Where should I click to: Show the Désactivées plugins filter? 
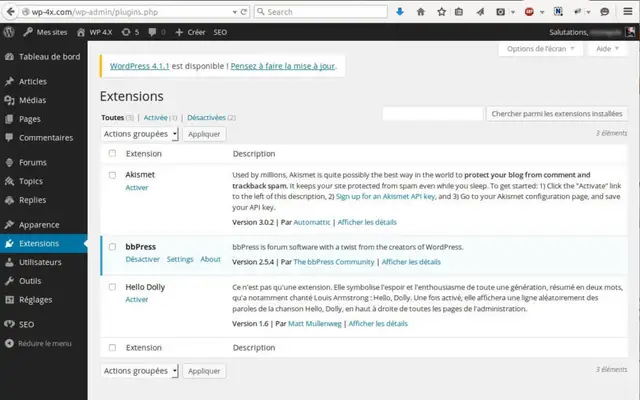point(206,118)
